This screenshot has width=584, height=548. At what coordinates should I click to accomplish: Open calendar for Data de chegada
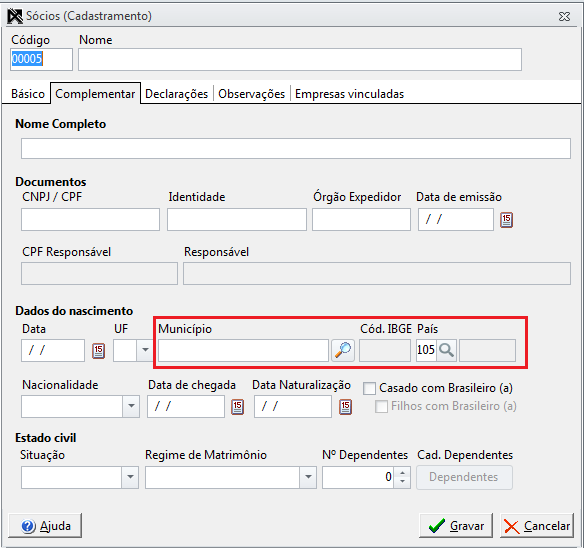click(238, 406)
